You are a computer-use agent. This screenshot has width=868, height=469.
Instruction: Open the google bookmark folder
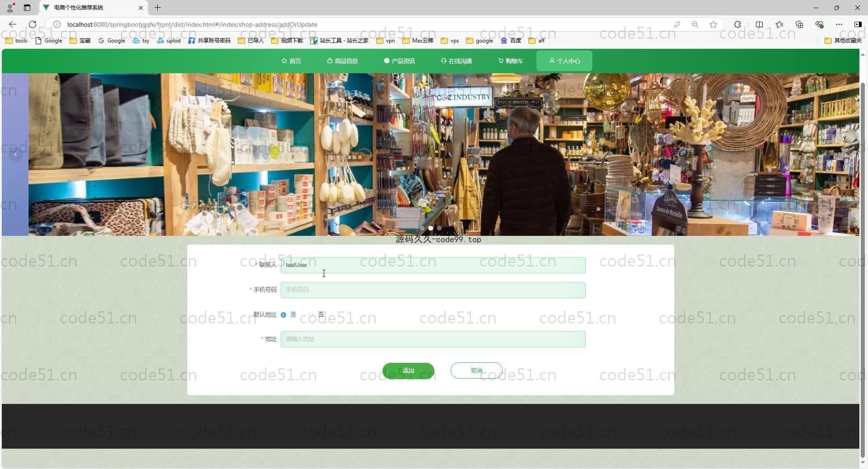[x=480, y=41]
